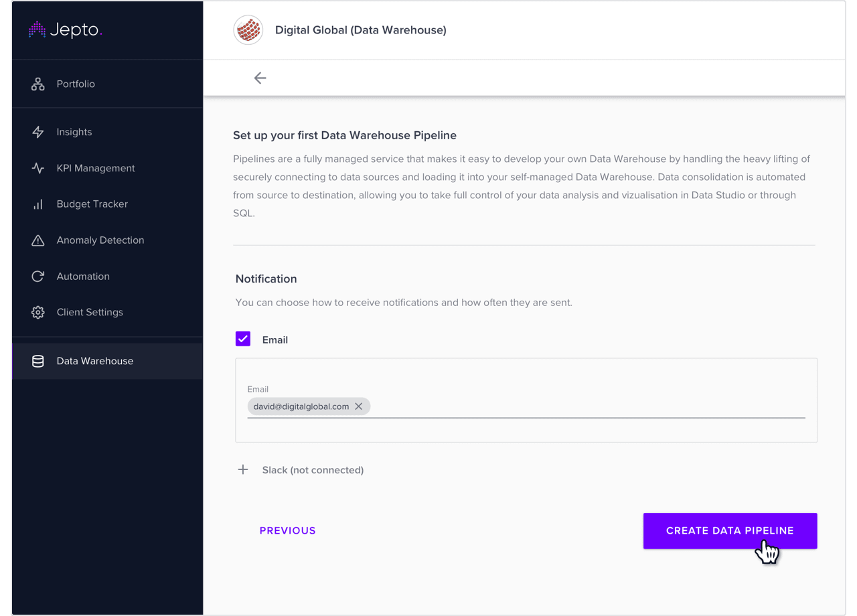Click the Email recipients input field

(526, 406)
